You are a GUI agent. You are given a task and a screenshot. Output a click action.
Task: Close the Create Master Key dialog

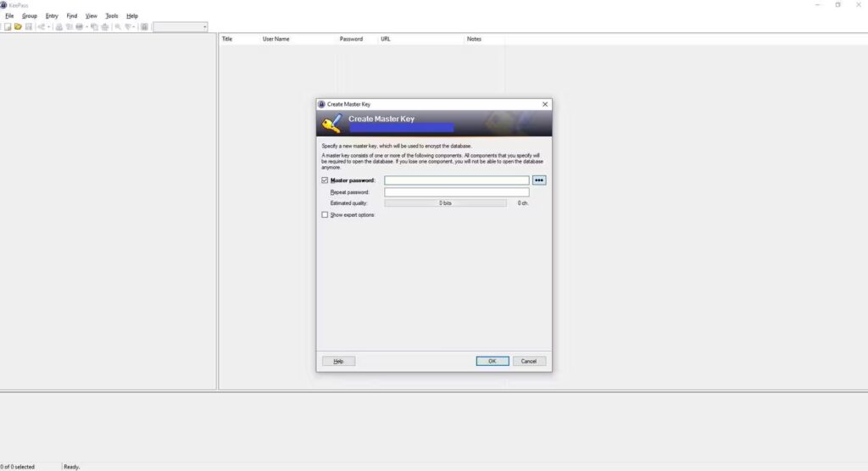[545, 104]
